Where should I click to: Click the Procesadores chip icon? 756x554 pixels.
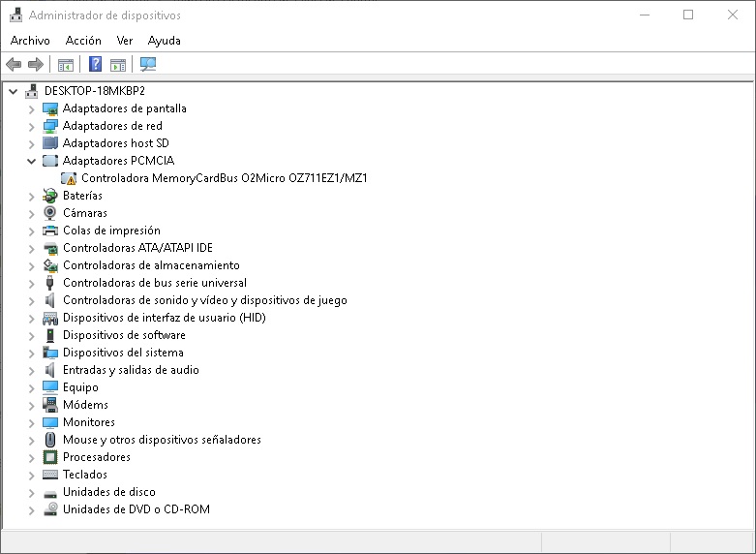click(50, 457)
